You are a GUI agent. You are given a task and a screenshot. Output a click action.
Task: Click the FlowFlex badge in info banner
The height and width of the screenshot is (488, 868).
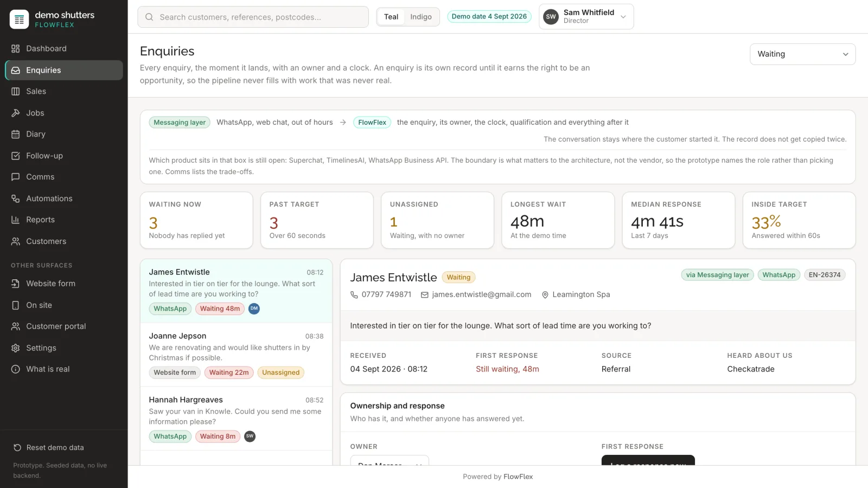(372, 123)
